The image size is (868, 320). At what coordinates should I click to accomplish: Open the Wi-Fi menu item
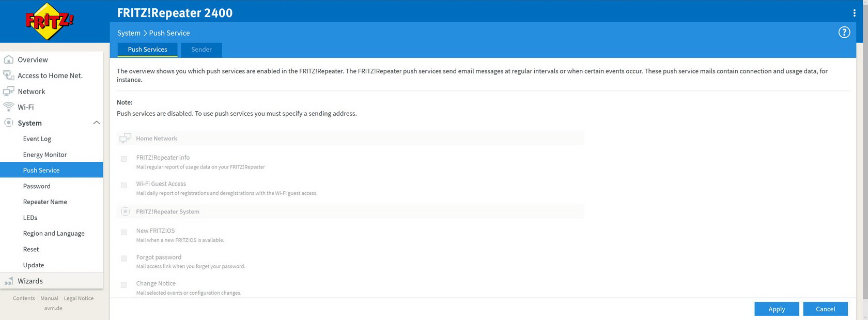click(52, 107)
